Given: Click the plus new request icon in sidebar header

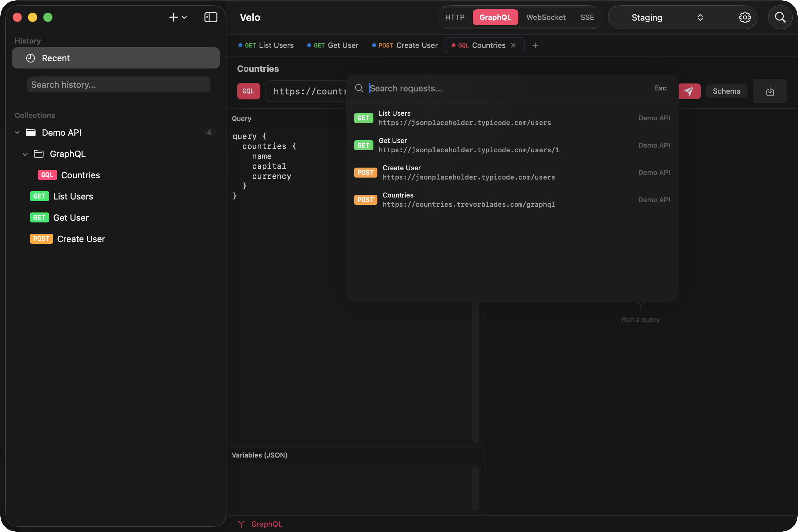Looking at the screenshot, I should click(x=173, y=17).
